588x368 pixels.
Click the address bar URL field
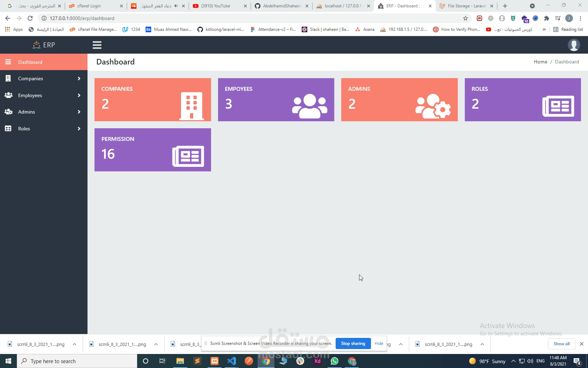250,18
